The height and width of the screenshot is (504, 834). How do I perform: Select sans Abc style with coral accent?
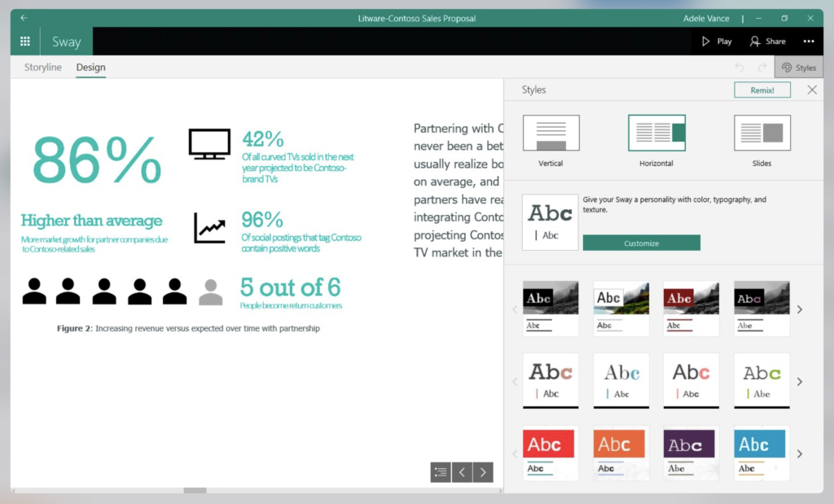691,381
